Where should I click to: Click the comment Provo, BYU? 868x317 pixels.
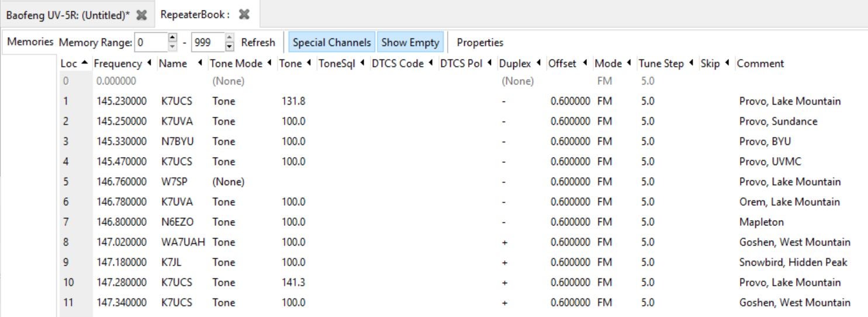pyautogui.click(x=765, y=141)
